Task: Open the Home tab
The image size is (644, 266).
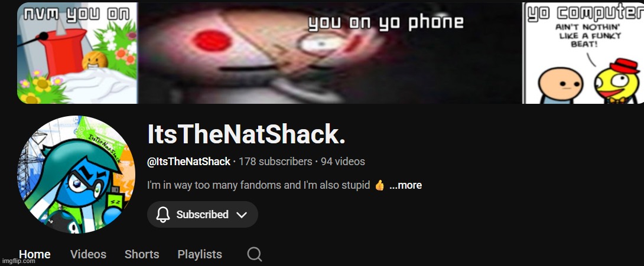Action: [x=35, y=254]
